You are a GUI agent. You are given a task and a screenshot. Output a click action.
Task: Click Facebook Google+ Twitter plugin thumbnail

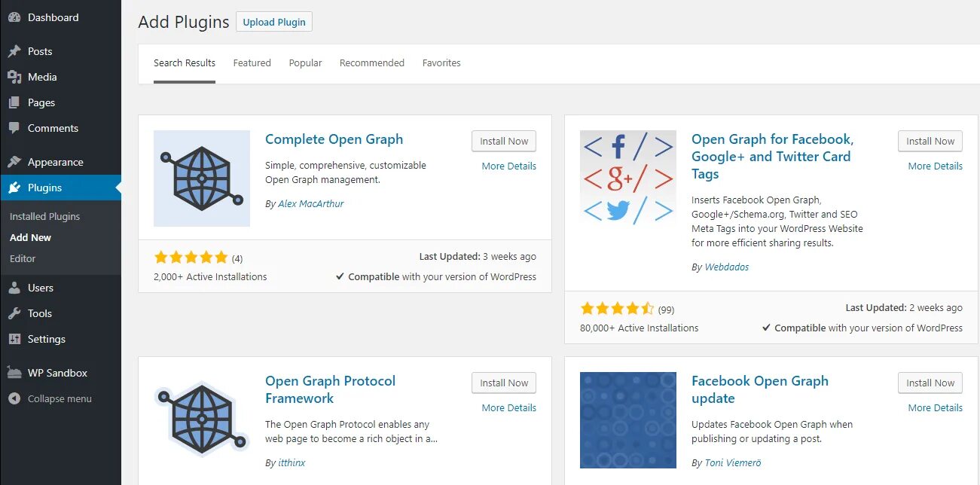click(628, 178)
